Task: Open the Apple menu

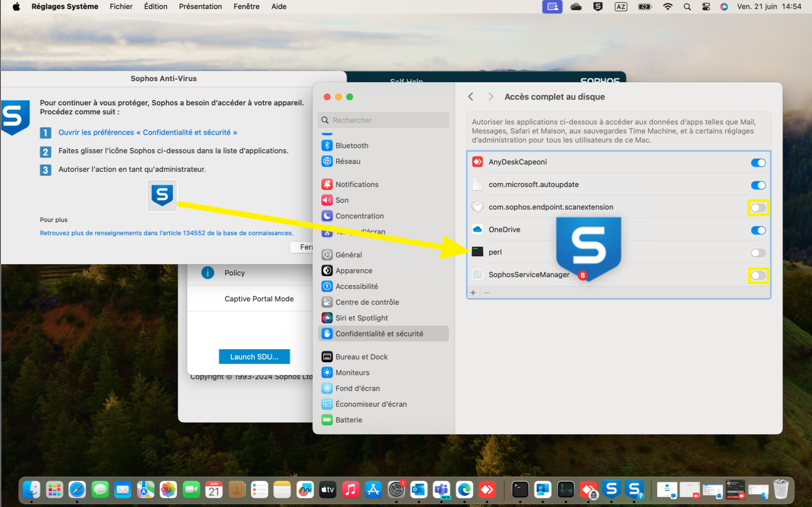Action: tap(16, 7)
